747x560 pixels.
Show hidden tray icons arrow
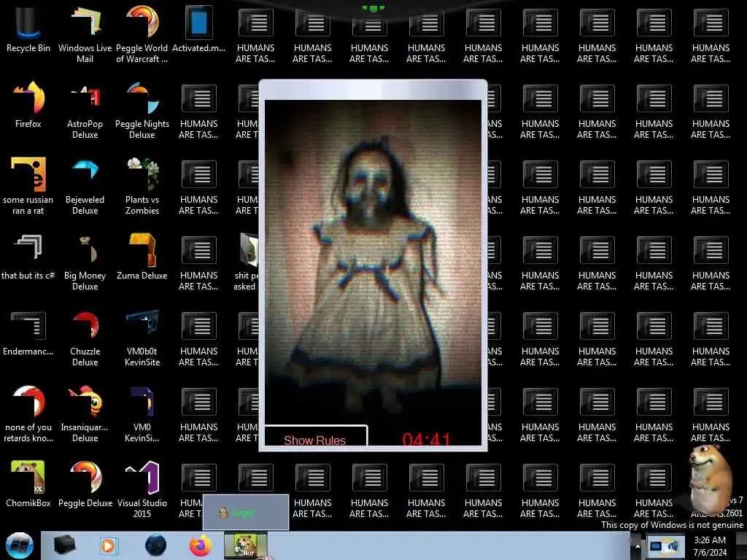[638, 545]
